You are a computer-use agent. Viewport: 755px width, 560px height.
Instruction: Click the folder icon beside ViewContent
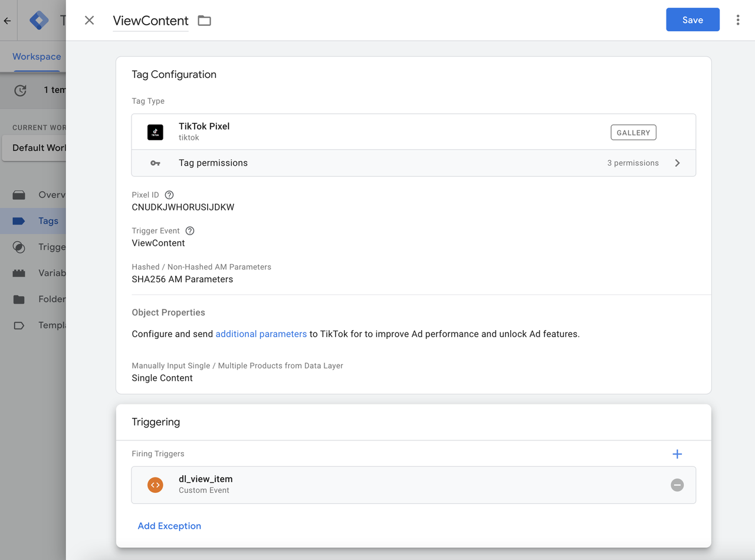pyautogui.click(x=204, y=21)
